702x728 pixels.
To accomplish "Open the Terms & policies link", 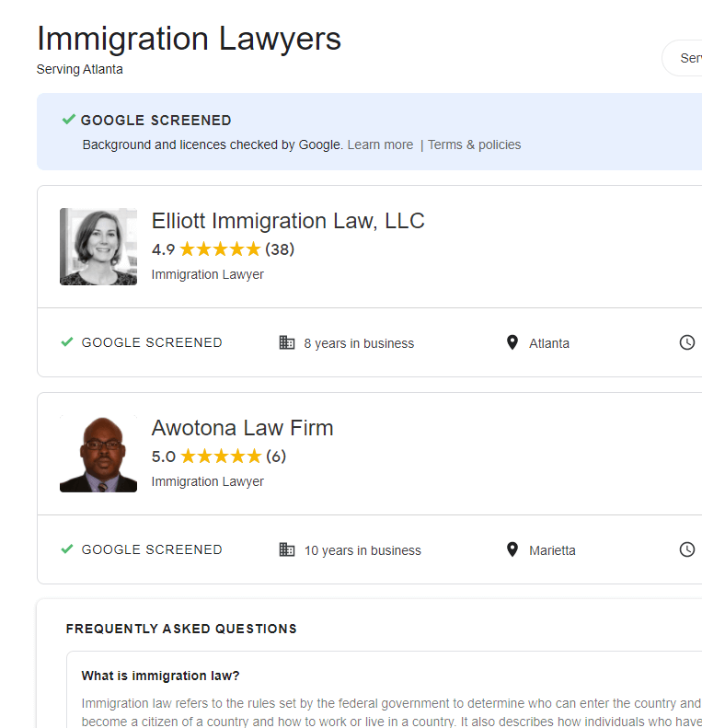I will [474, 144].
